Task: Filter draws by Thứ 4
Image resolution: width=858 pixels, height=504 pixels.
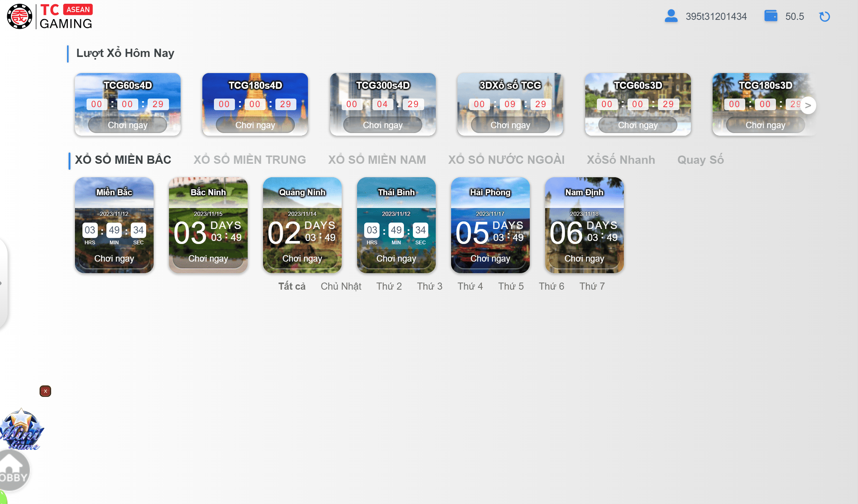Action: click(x=470, y=286)
